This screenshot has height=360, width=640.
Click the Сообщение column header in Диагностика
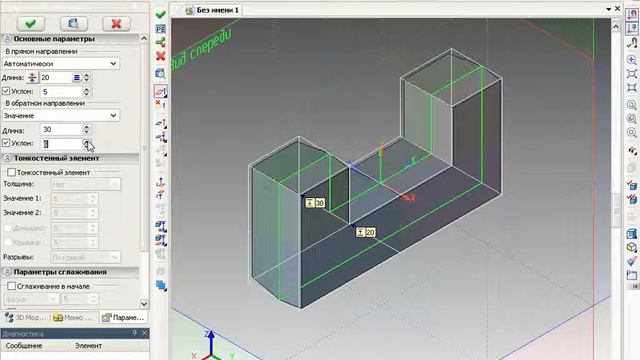point(24,346)
